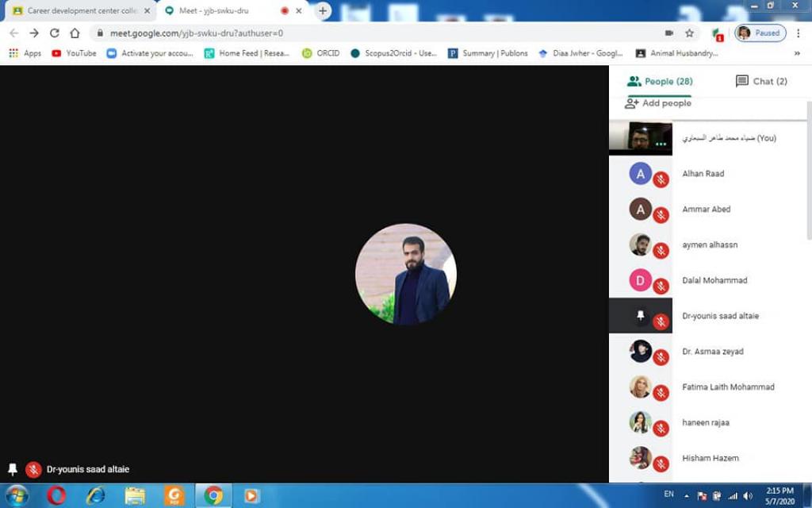Reload the Google Meet page

54,33
